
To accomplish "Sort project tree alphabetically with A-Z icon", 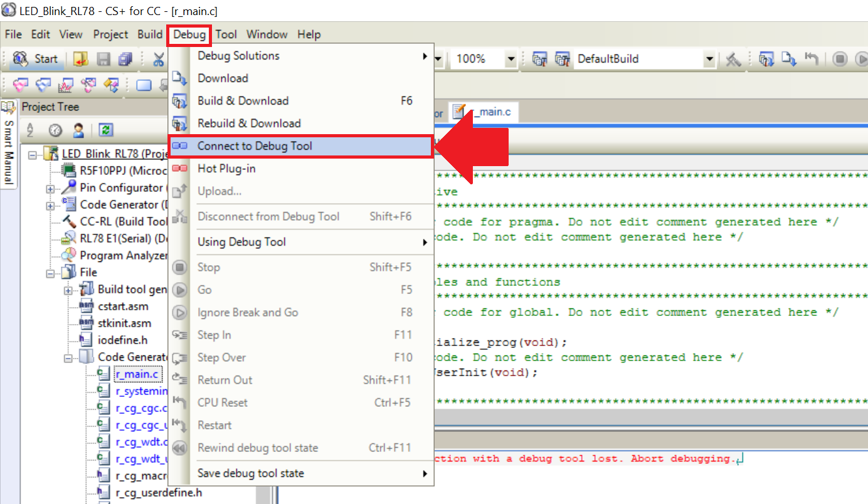I will point(29,130).
